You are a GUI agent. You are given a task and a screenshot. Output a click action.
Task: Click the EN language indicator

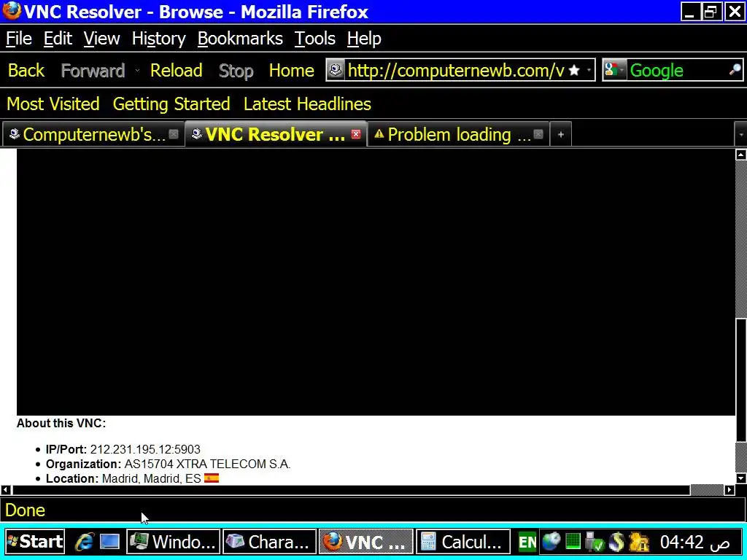click(x=527, y=542)
